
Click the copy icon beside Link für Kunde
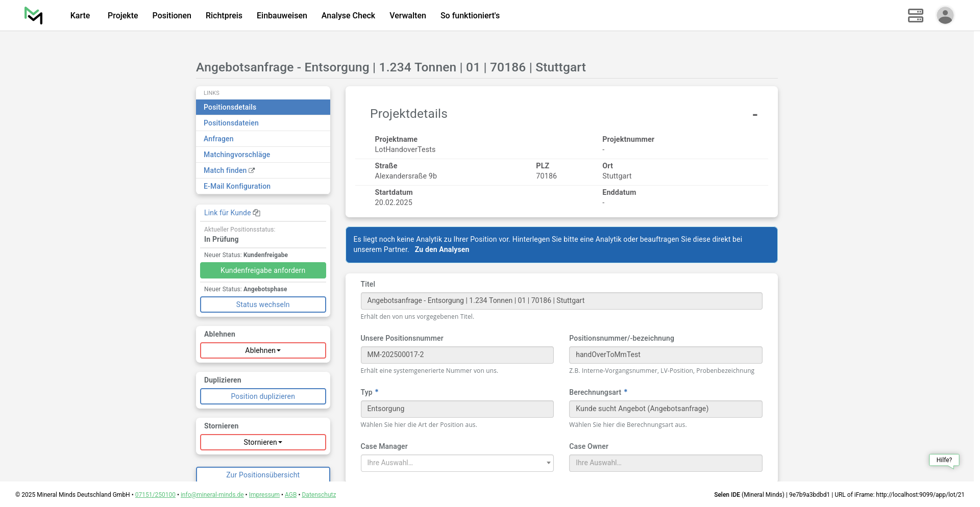pos(257,213)
